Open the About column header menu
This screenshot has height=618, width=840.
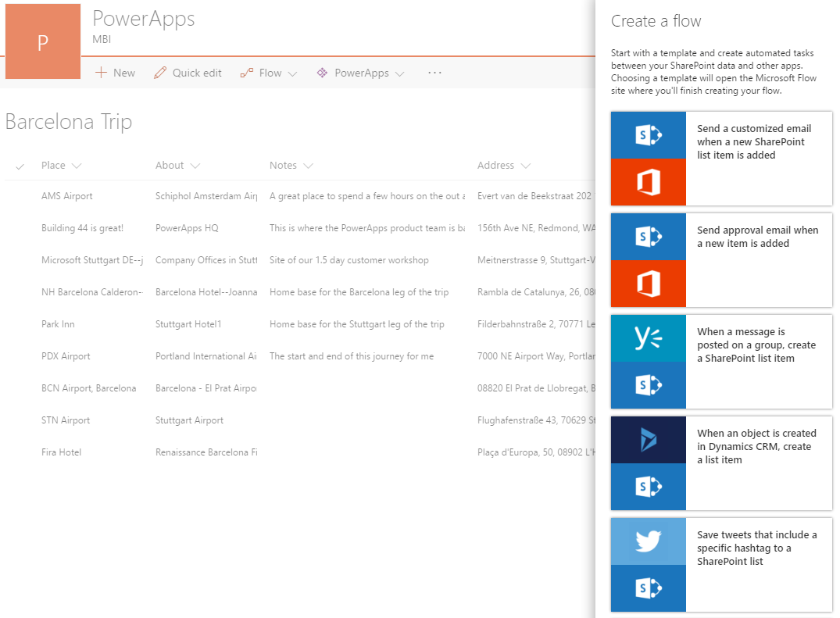pyautogui.click(x=195, y=166)
